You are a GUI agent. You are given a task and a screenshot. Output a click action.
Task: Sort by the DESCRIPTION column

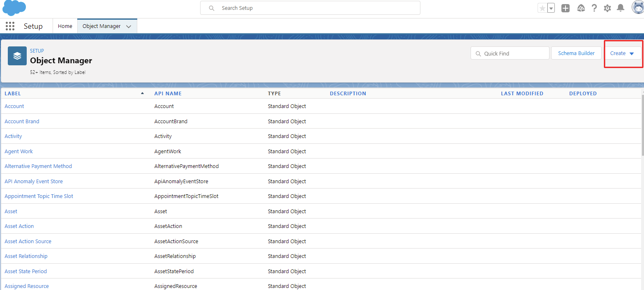click(x=348, y=94)
